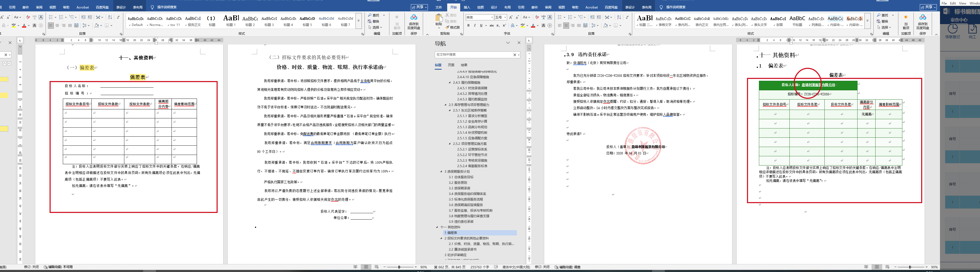Click 保存到百度网盘 in right Word window

pyautogui.click(x=922, y=22)
